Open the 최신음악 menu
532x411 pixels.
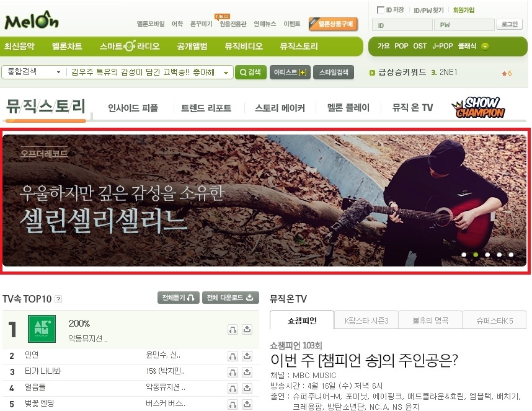pos(19,46)
